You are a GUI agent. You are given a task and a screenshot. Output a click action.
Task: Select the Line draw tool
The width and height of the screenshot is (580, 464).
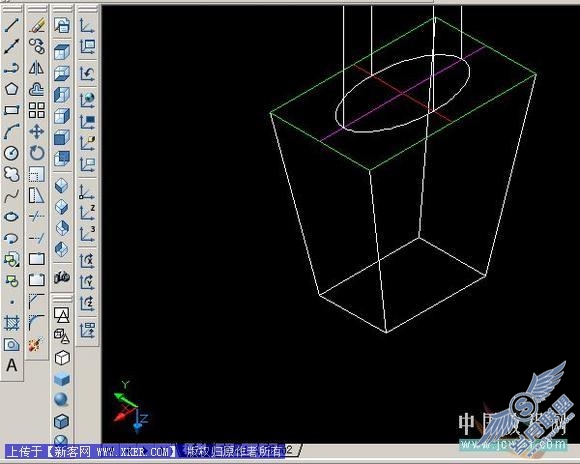(12, 25)
